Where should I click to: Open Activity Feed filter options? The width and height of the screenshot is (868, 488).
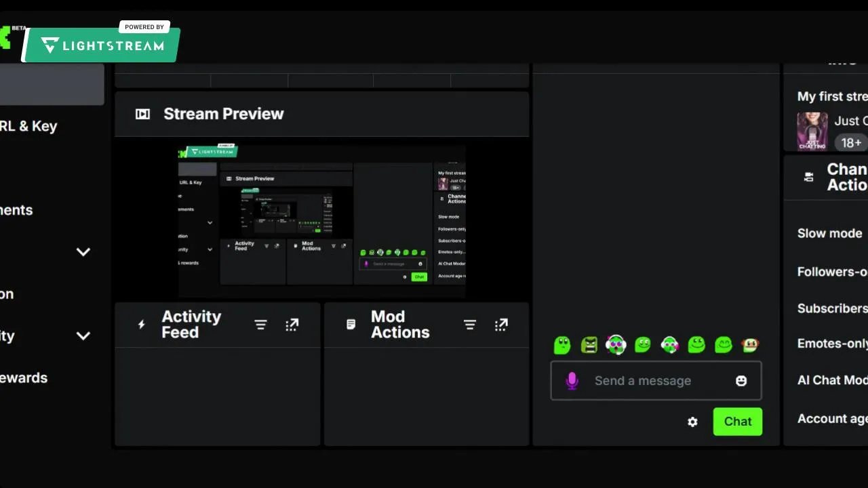[260, 325]
